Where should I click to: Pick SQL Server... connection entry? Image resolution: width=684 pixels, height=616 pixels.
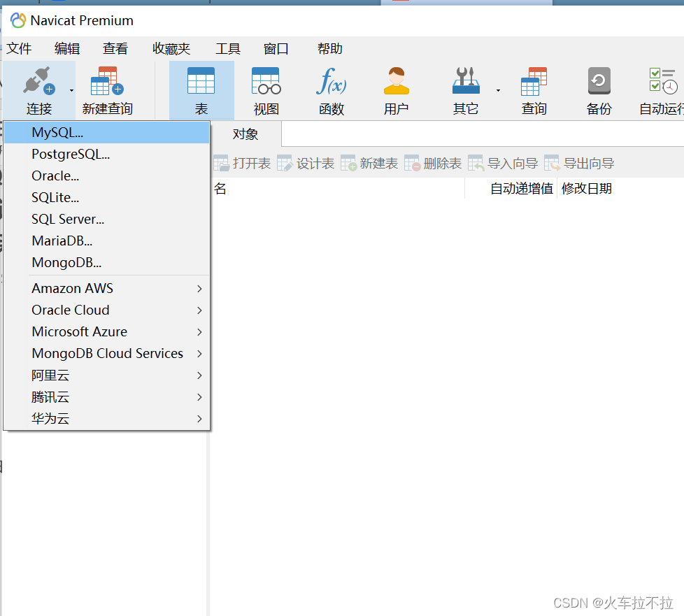pos(107,219)
